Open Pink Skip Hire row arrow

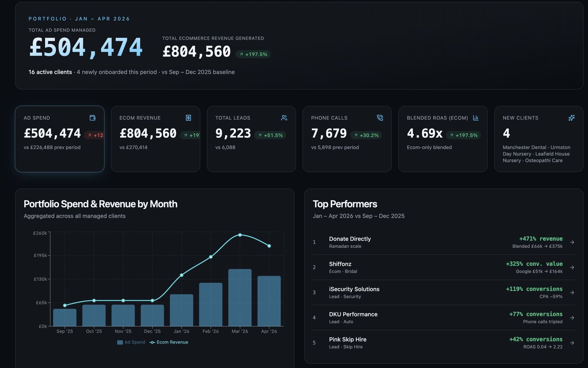pos(572,343)
